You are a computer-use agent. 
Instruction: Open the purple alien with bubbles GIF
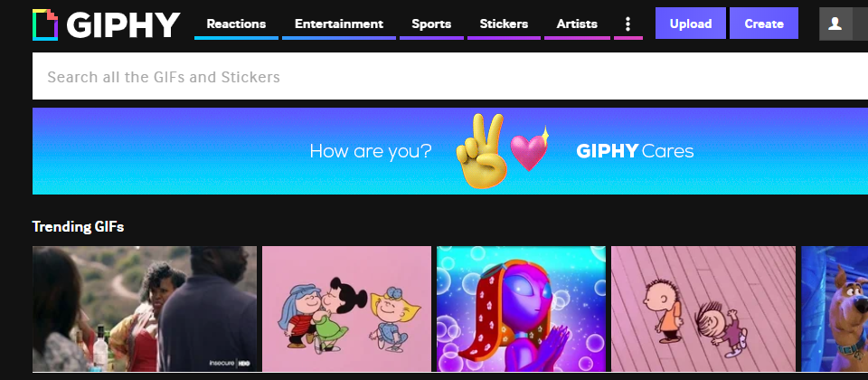pyautogui.click(x=522, y=309)
